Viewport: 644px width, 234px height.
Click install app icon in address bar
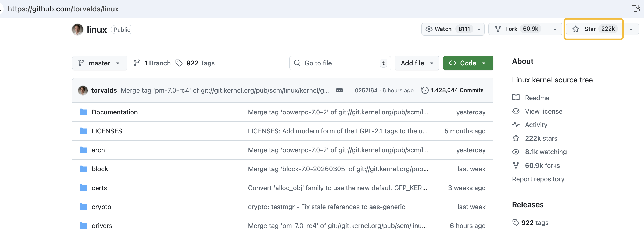pos(635,9)
